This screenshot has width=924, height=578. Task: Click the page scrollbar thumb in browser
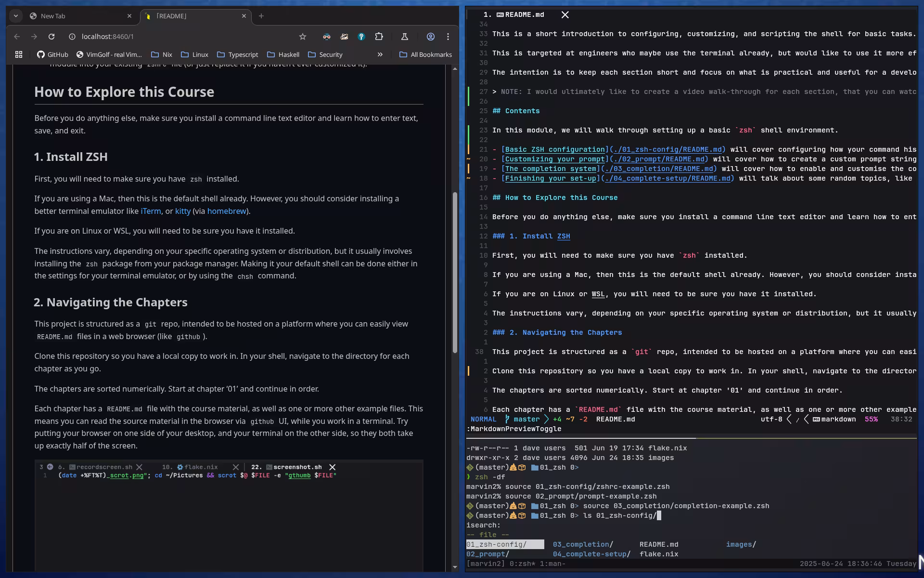click(455, 272)
